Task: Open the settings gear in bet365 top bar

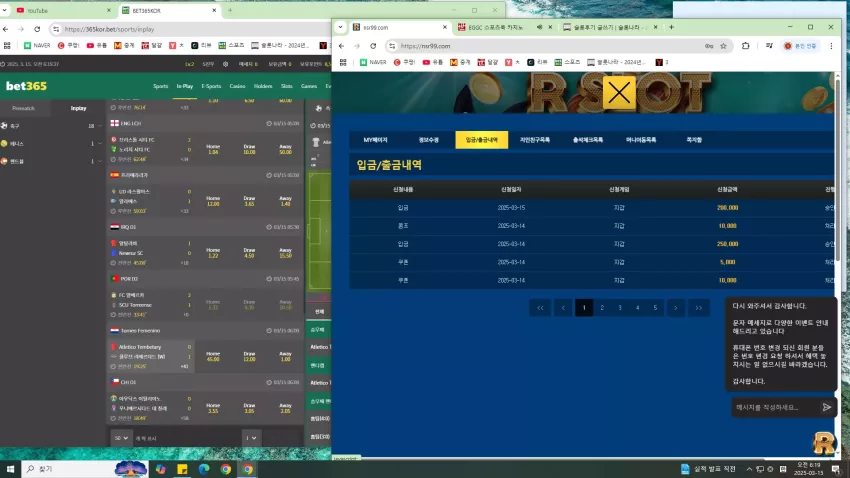Action: point(226,64)
